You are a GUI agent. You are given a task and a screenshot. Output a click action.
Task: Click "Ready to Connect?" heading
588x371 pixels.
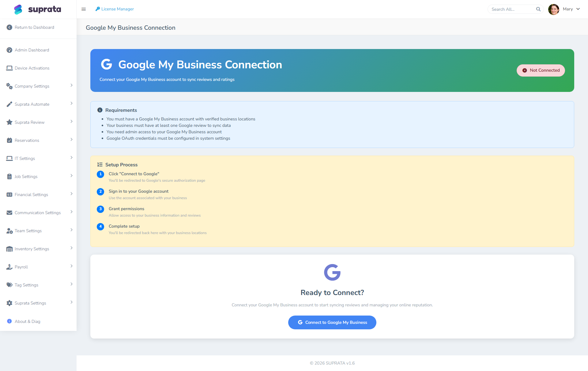[332, 293]
